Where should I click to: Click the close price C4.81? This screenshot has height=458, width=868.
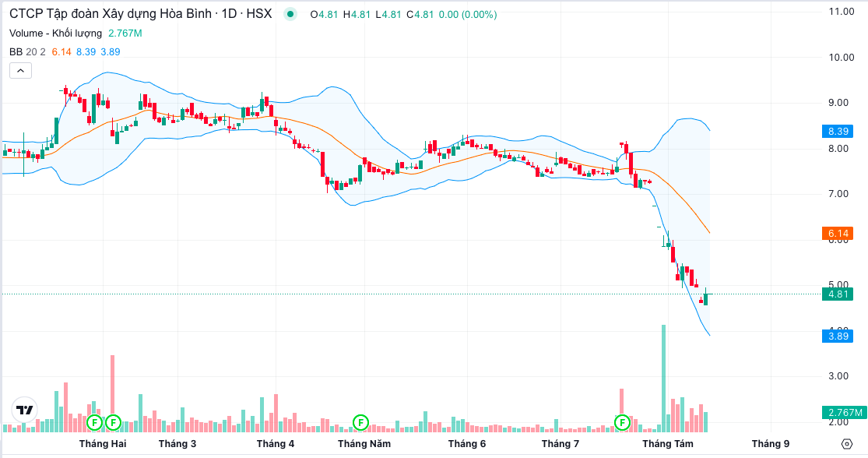click(420, 15)
